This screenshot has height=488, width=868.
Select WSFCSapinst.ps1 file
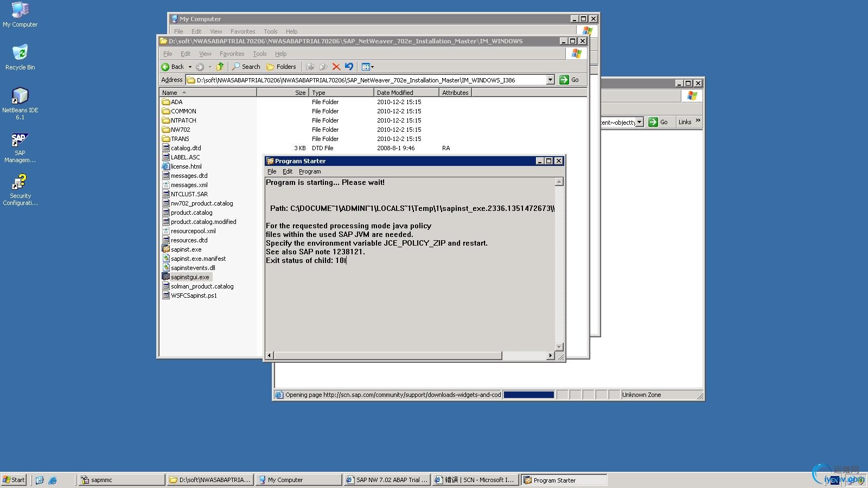[x=189, y=296]
